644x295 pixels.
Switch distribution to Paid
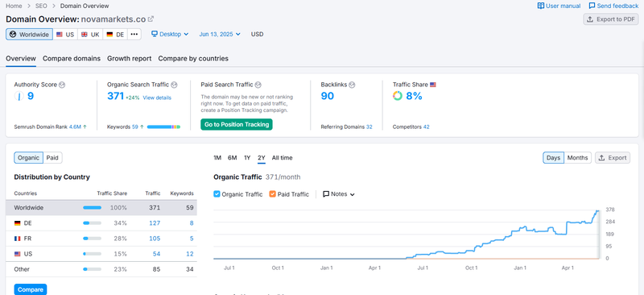[x=52, y=158]
